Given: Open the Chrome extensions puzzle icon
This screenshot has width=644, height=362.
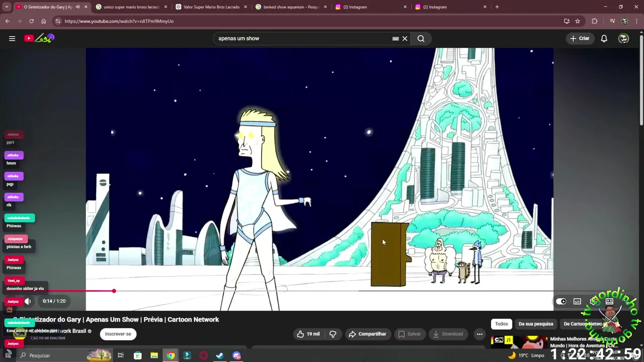Looking at the screenshot, I should [x=595, y=21].
